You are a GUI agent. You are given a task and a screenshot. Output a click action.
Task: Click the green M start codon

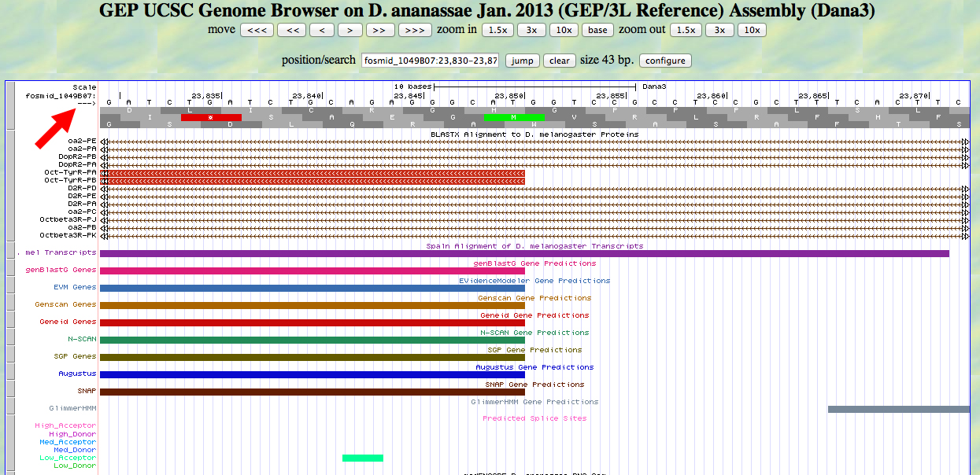click(513, 117)
